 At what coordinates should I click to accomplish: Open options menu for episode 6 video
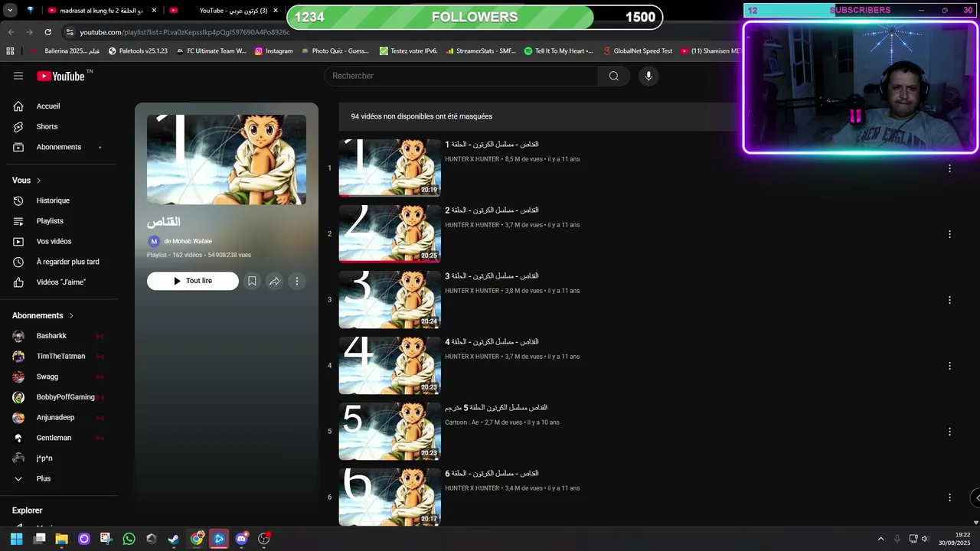(x=949, y=497)
